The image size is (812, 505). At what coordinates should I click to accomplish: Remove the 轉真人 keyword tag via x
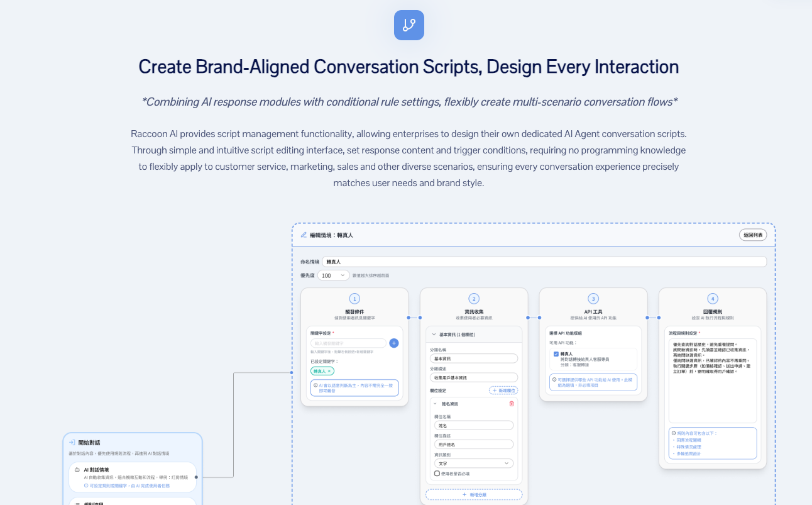330,371
